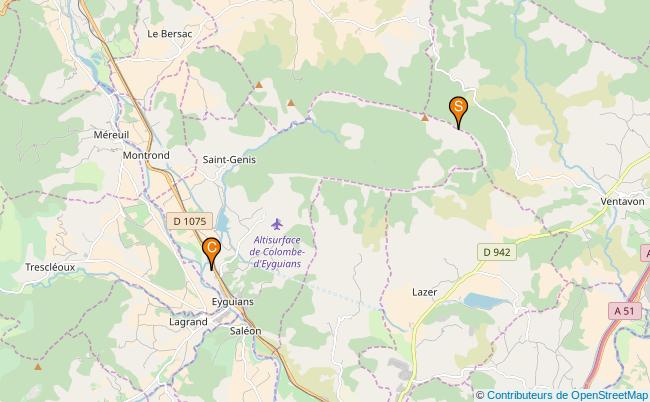Click the Montrond place label
Screen dimensions: 650x402
click(x=146, y=155)
